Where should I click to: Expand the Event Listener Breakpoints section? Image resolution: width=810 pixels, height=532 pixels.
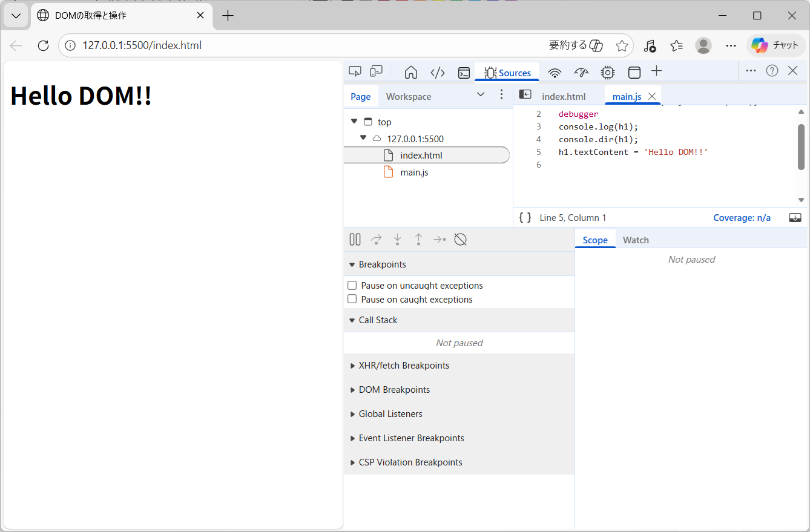[x=411, y=438]
